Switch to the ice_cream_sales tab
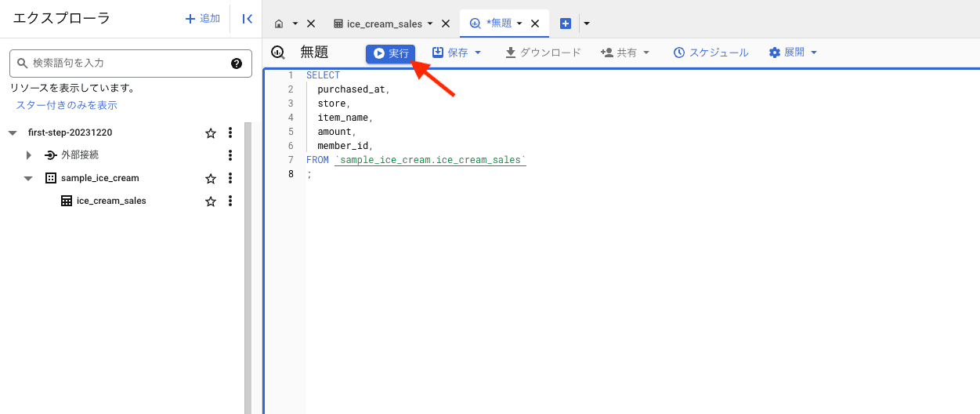Image resolution: width=980 pixels, height=414 pixels. (x=384, y=24)
